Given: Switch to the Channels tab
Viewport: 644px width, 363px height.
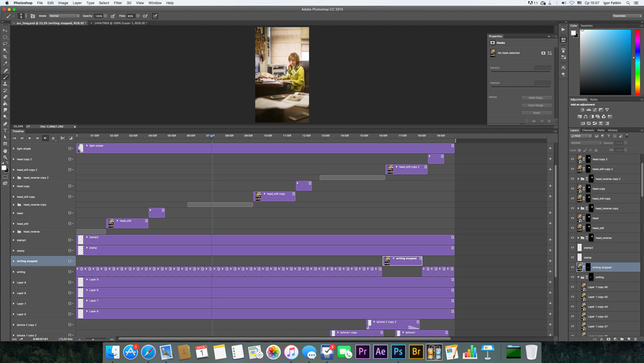Looking at the screenshot, I should pyautogui.click(x=588, y=130).
